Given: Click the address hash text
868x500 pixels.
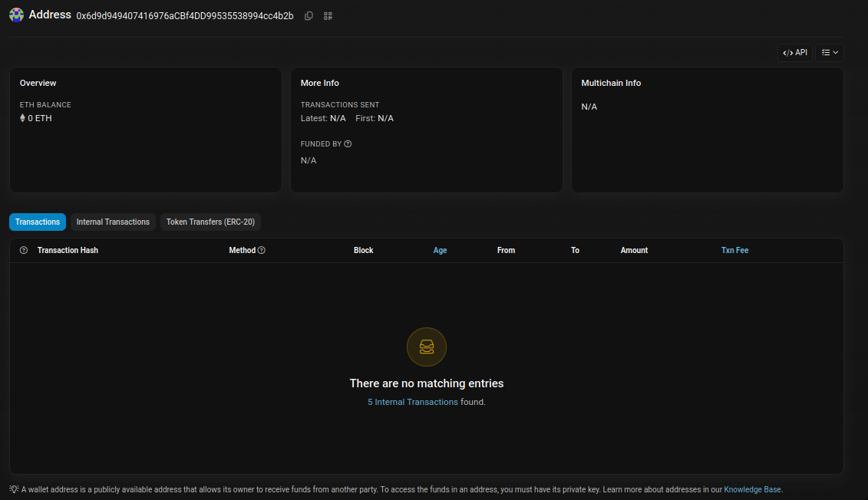Looking at the screenshot, I should pyautogui.click(x=185, y=16).
